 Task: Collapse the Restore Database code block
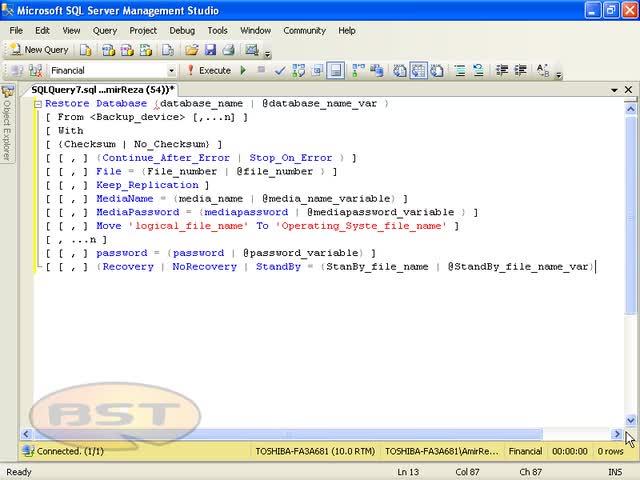click(x=38, y=104)
